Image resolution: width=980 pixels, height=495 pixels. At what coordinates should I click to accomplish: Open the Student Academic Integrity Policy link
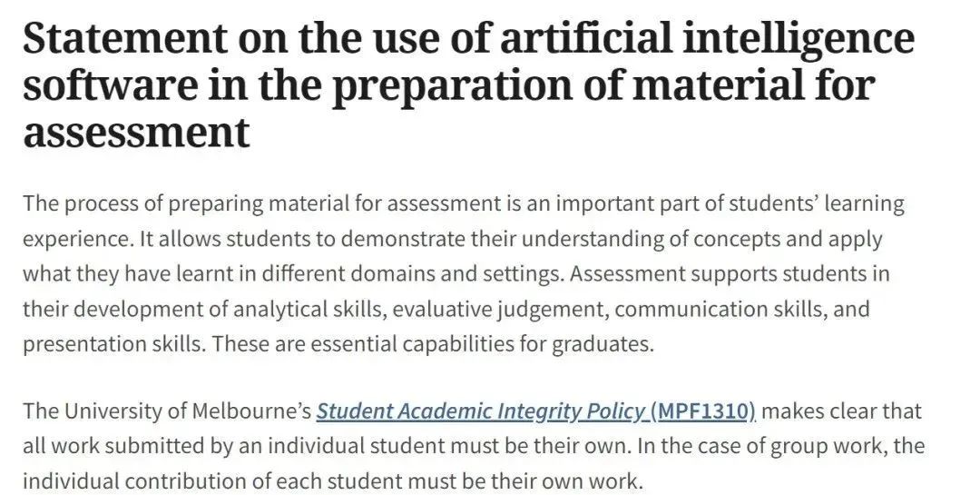tap(481, 411)
